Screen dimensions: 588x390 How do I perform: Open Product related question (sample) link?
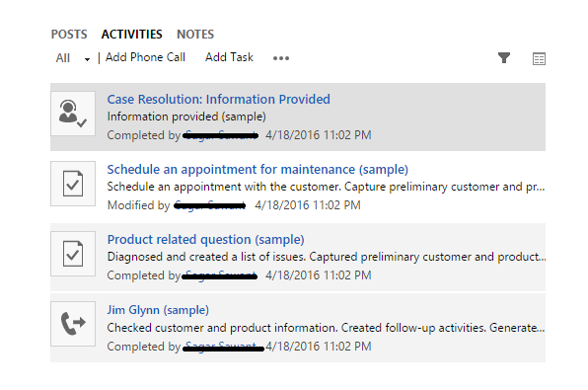click(205, 240)
